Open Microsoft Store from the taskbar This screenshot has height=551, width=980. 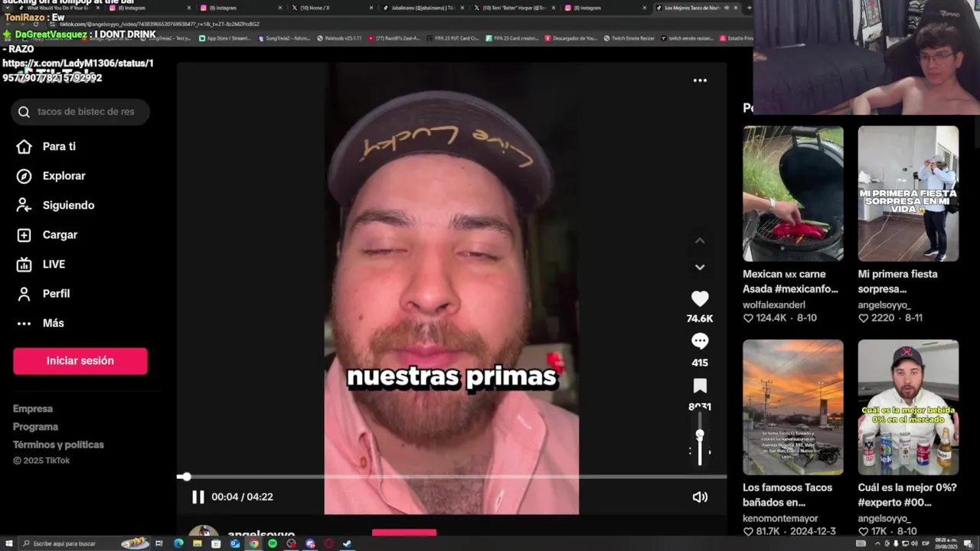pyautogui.click(x=216, y=543)
